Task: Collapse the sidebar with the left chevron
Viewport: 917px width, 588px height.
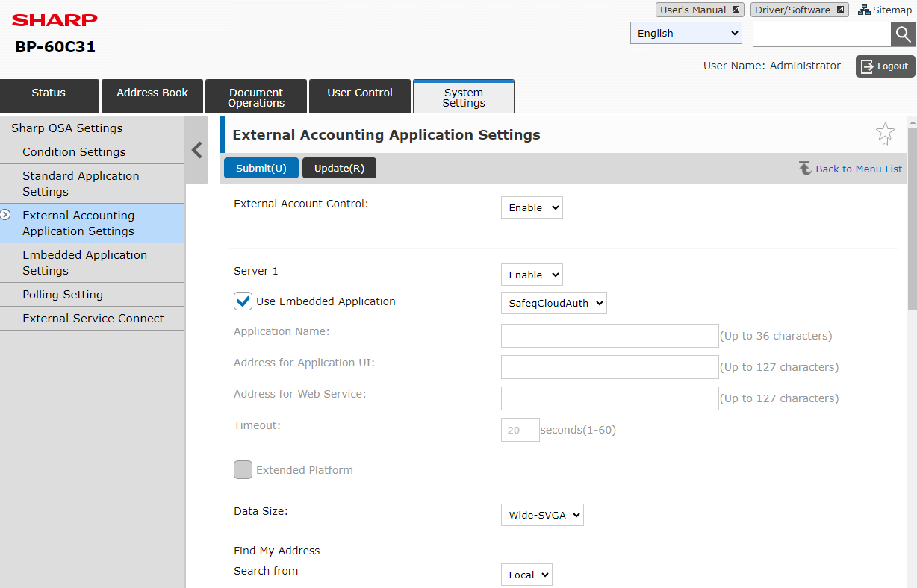Action: [197, 151]
